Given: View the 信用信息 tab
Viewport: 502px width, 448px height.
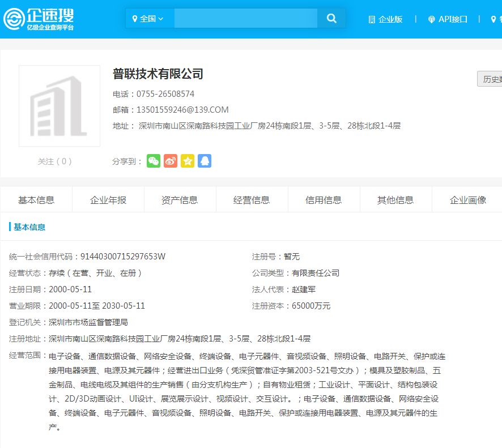Looking at the screenshot, I should coord(324,199).
